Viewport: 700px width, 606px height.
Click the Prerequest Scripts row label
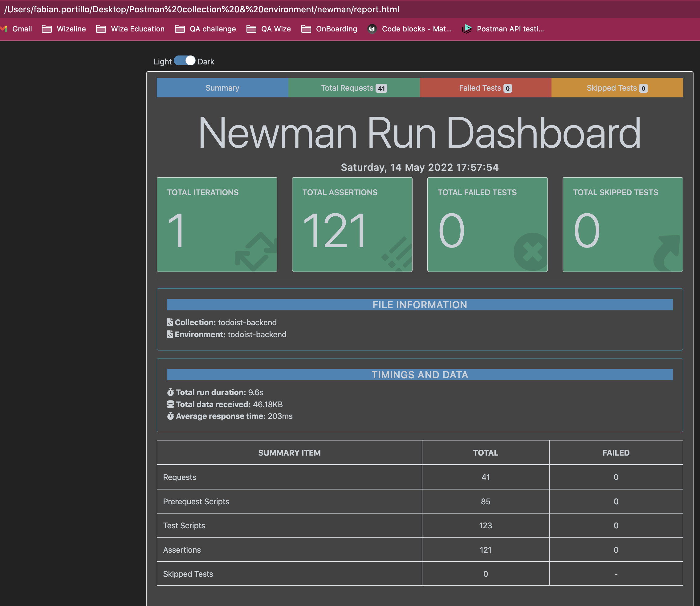(x=196, y=501)
